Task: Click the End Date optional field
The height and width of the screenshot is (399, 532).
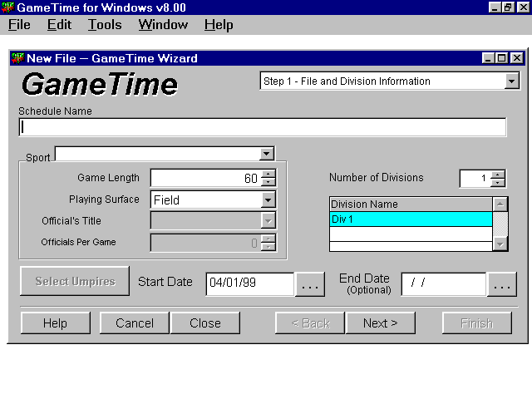Action: point(444,284)
